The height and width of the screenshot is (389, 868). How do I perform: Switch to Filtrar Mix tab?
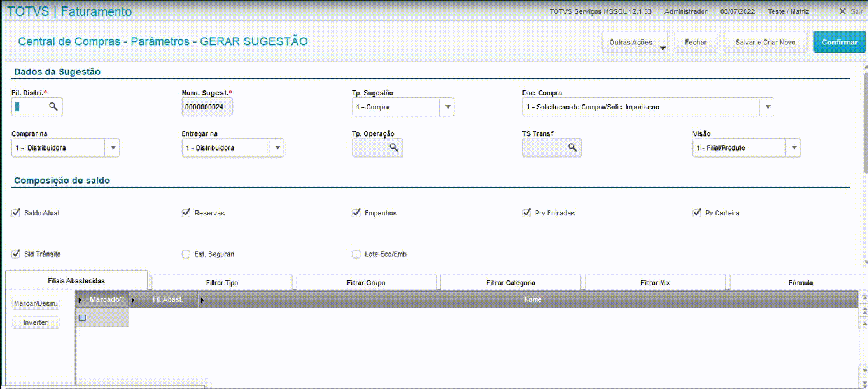coord(655,282)
